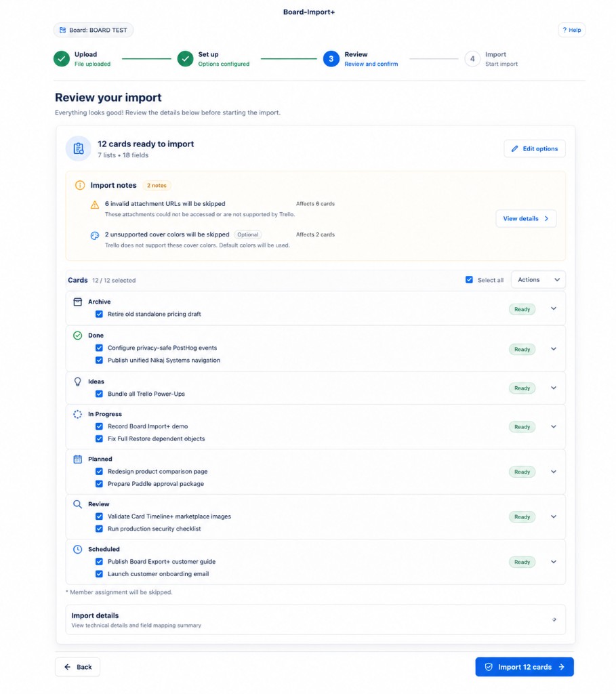Uncheck Fix Full Restore dependent objects

tap(99, 438)
